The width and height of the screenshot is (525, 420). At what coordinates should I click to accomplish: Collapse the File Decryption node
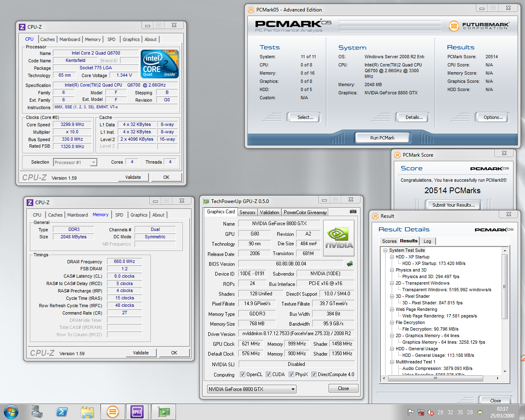[x=392, y=323]
